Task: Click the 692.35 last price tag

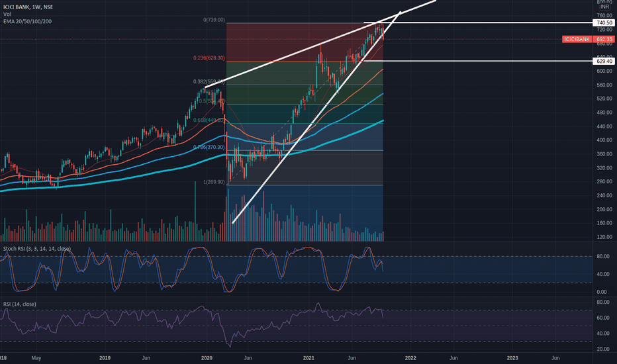Action: (604, 39)
